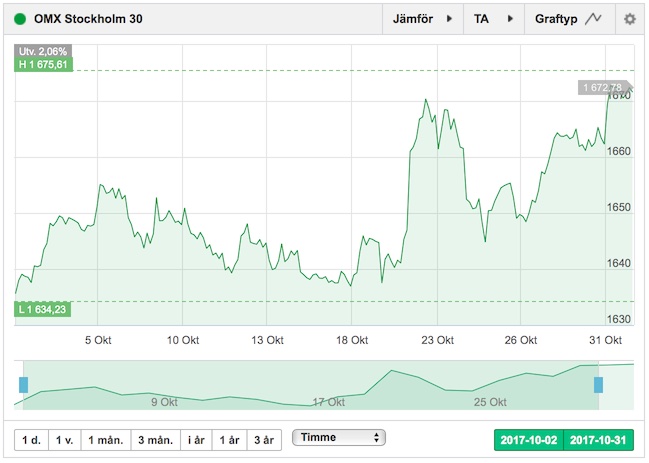The height and width of the screenshot is (463, 649).
Task: Click the 1630 price axis label
Action: point(619,319)
